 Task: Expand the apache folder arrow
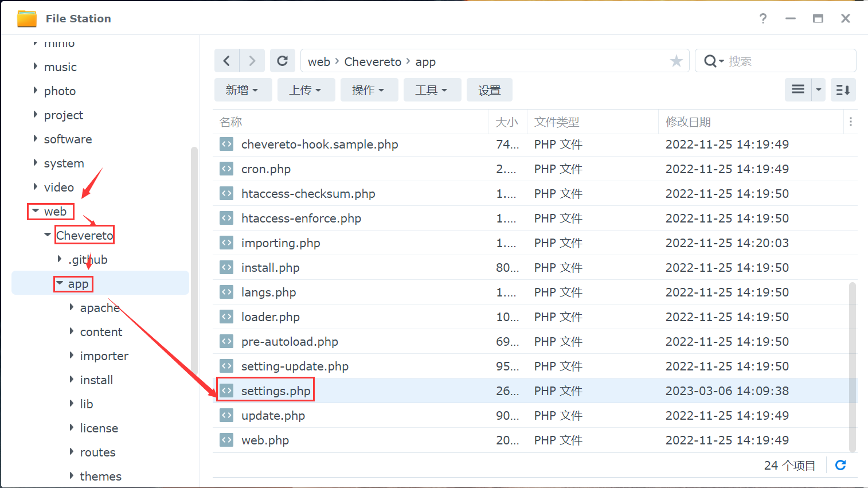[x=72, y=307]
